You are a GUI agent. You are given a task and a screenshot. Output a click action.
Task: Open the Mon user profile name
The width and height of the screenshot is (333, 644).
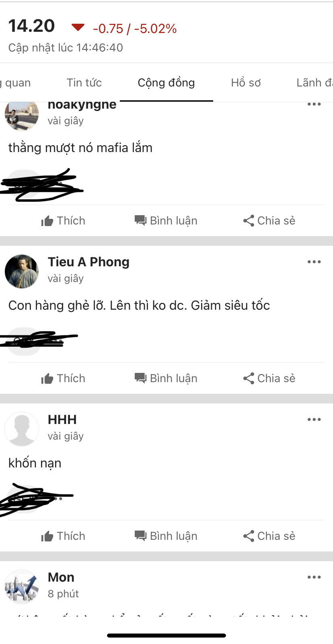61,577
